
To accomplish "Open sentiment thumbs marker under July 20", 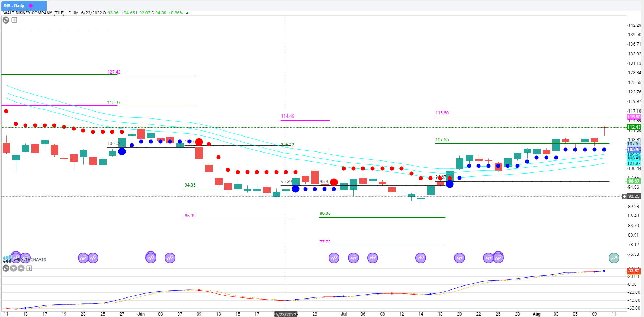I will pyautogui.click(x=459, y=258).
